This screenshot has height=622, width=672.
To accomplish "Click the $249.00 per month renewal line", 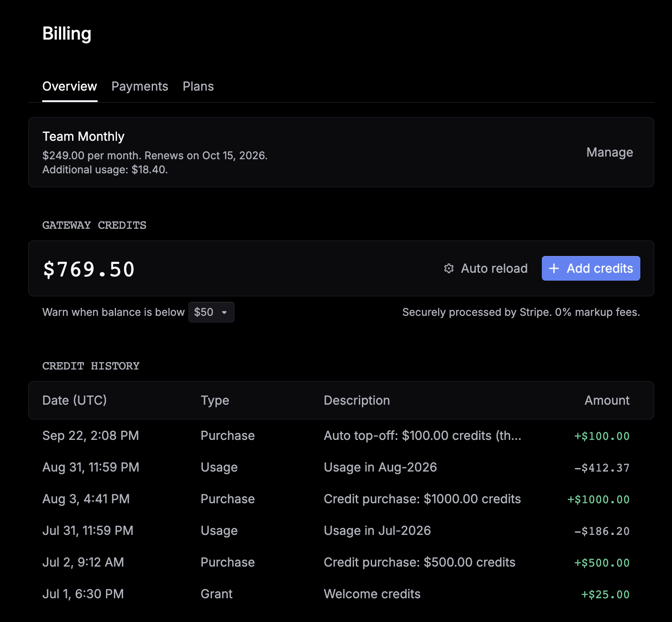I will 155,156.
